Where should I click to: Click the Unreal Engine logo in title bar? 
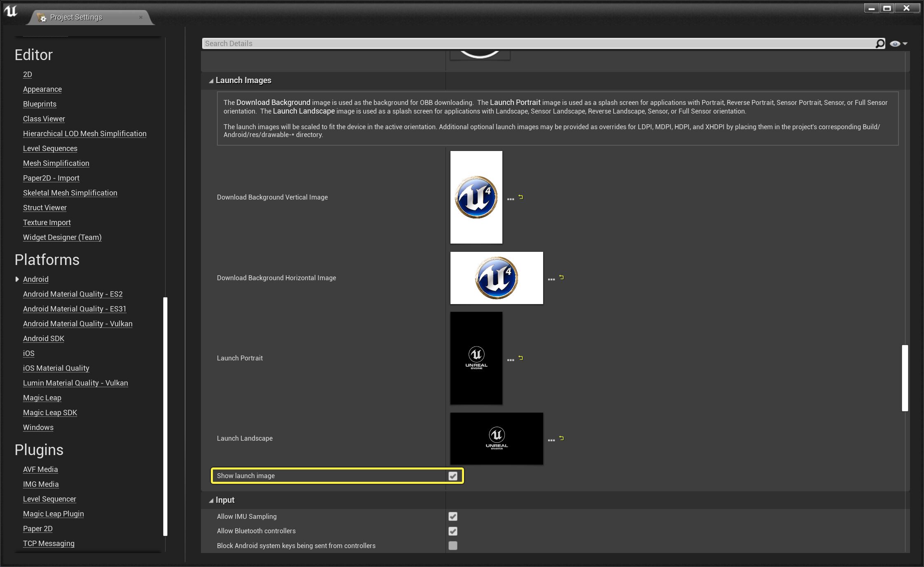pos(11,11)
